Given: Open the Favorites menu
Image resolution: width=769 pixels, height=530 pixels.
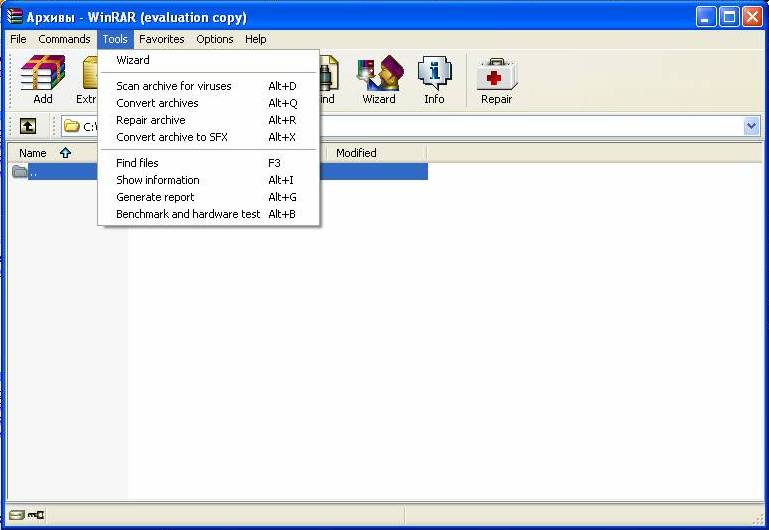Looking at the screenshot, I should (x=162, y=39).
